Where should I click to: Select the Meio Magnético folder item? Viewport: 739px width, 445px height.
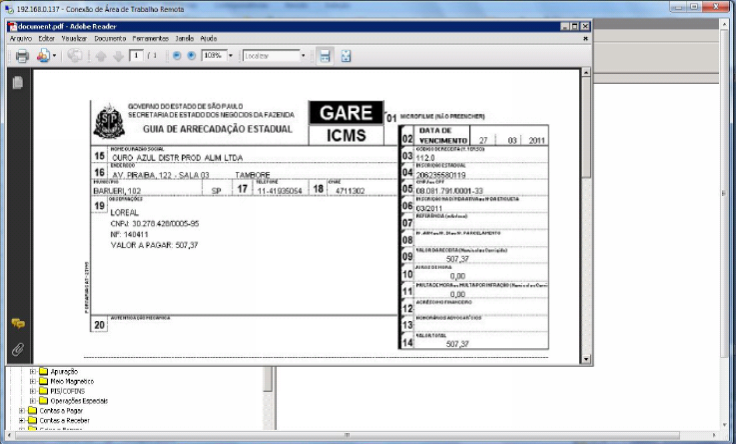click(x=72, y=381)
